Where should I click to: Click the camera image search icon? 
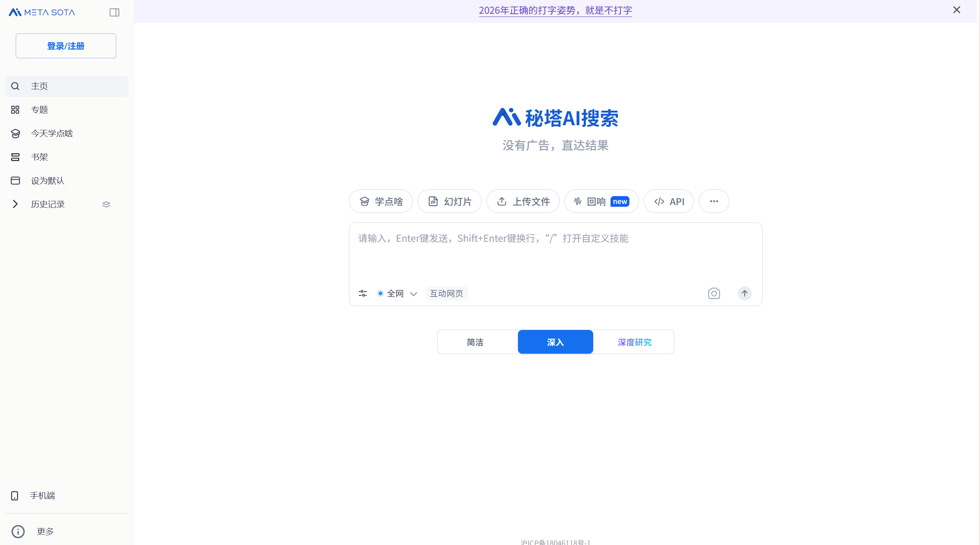(x=714, y=293)
